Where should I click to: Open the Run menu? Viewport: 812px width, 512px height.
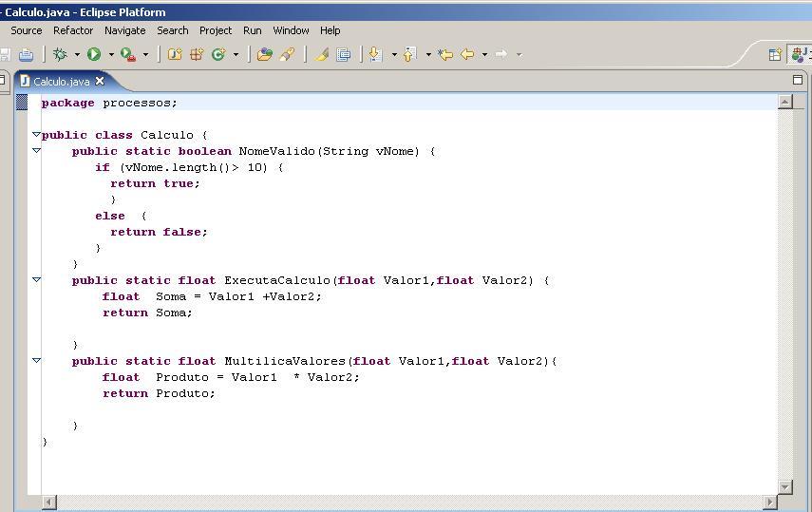[x=253, y=30]
